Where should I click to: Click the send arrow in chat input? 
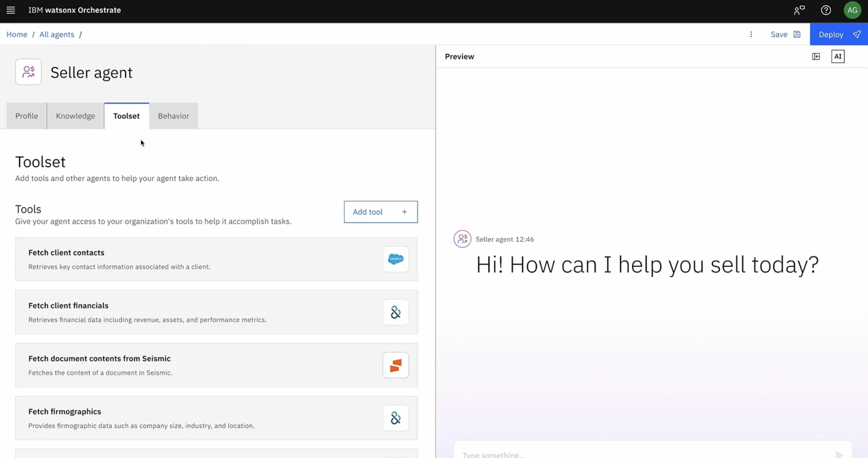(839, 454)
